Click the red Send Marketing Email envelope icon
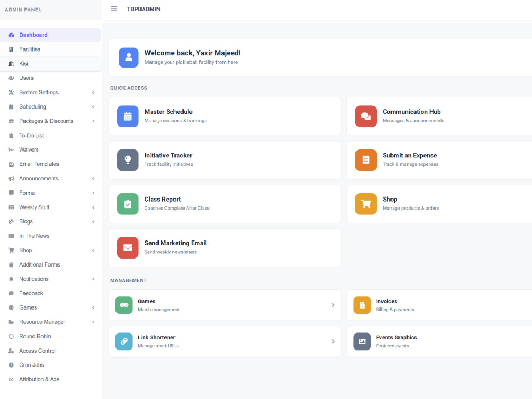Viewport: 532px width, 399px height. [128, 248]
